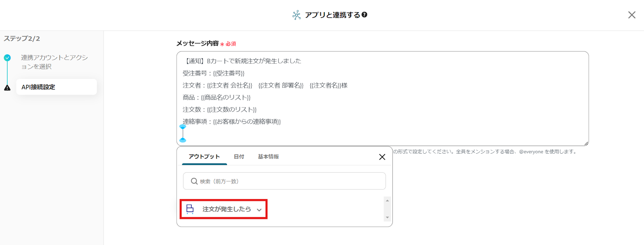Click the 【通知】Bカートで新規注文が発生しました line

coord(242,61)
